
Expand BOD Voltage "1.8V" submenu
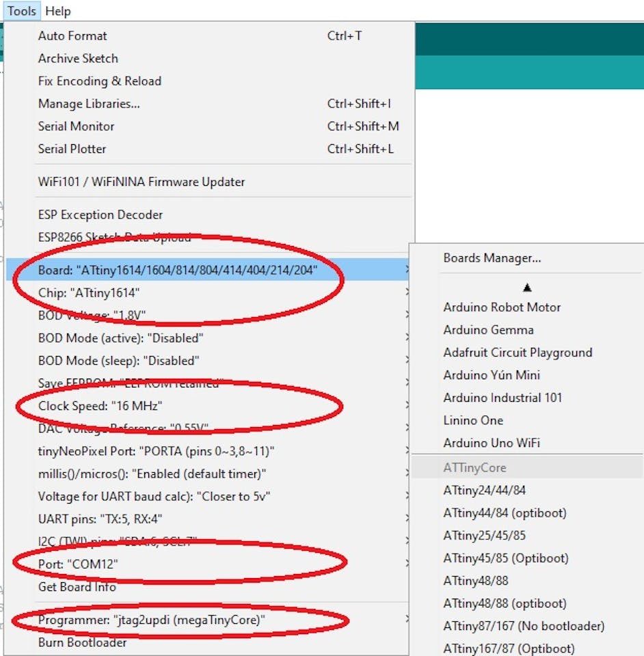point(208,316)
